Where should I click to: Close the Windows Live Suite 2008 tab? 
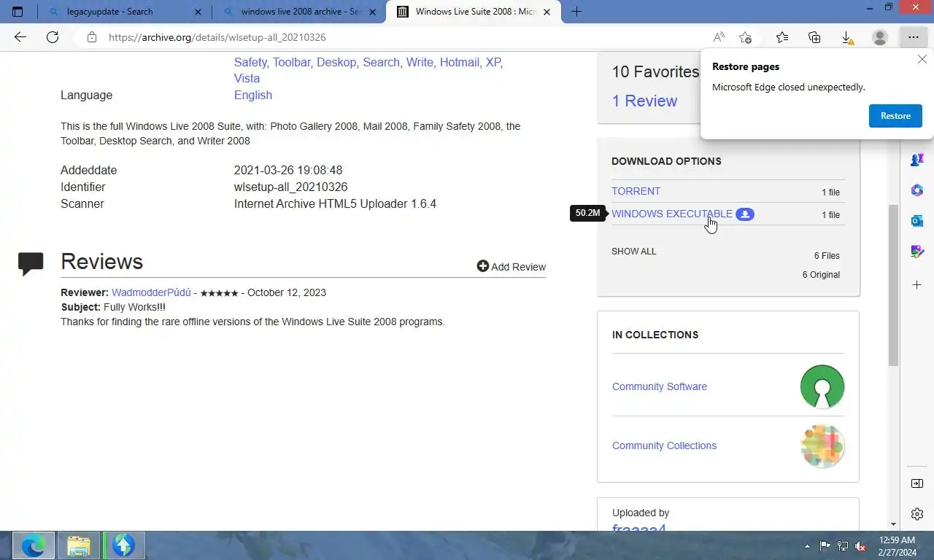tap(547, 12)
